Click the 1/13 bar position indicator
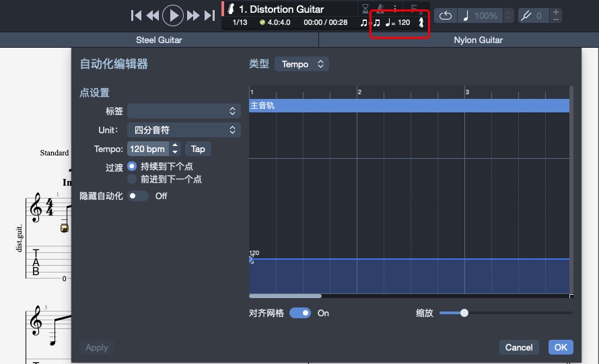599x364 pixels. click(240, 22)
